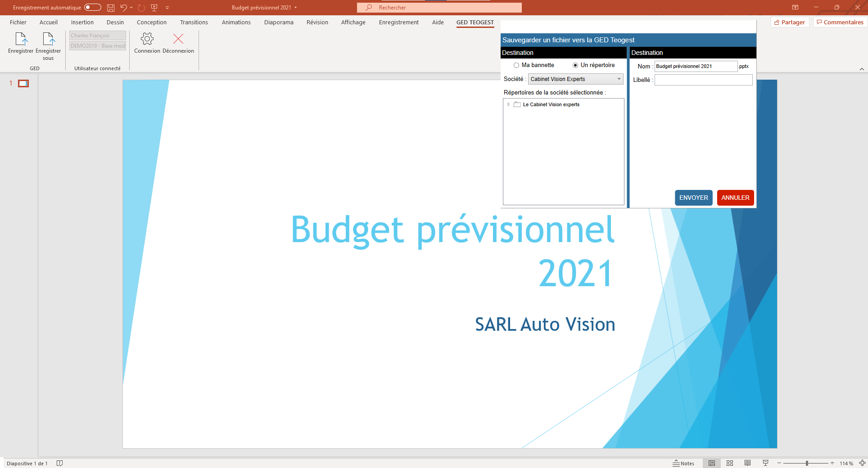Open reading view from status bar

pos(747,463)
